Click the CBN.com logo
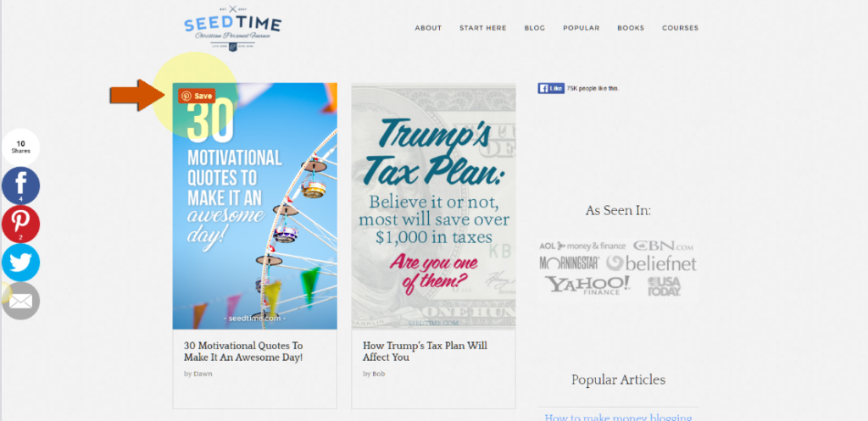 (x=663, y=246)
